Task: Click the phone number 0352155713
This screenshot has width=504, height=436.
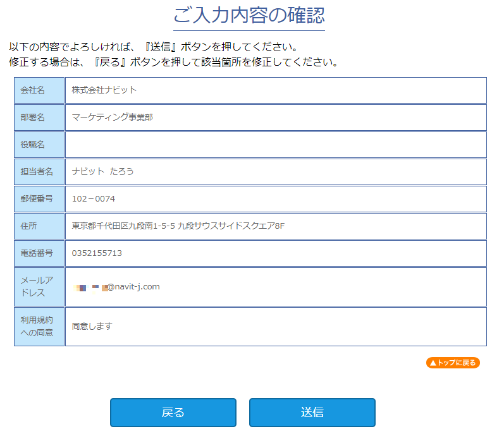Action: (x=97, y=253)
